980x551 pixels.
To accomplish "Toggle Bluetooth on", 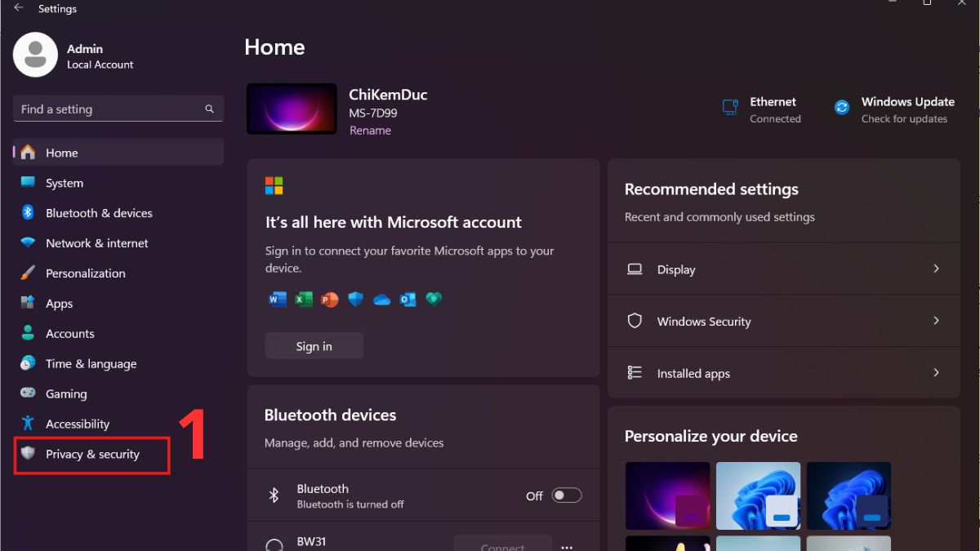I will (567, 495).
